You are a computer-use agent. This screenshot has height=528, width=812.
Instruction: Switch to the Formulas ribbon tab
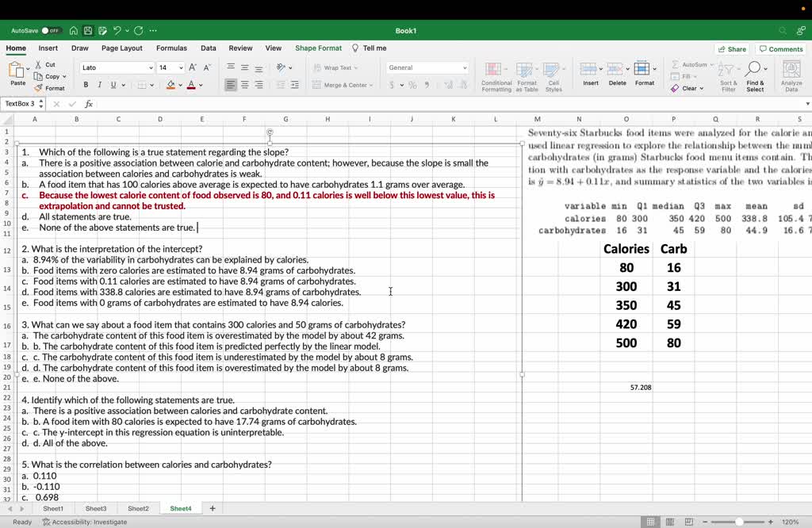(171, 48)
